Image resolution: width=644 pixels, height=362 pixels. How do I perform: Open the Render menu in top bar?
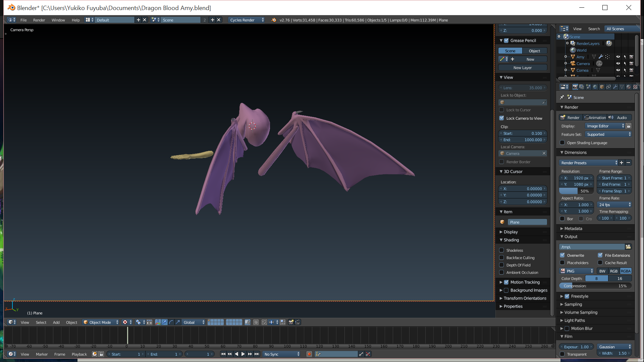click(x=39, y=20)
